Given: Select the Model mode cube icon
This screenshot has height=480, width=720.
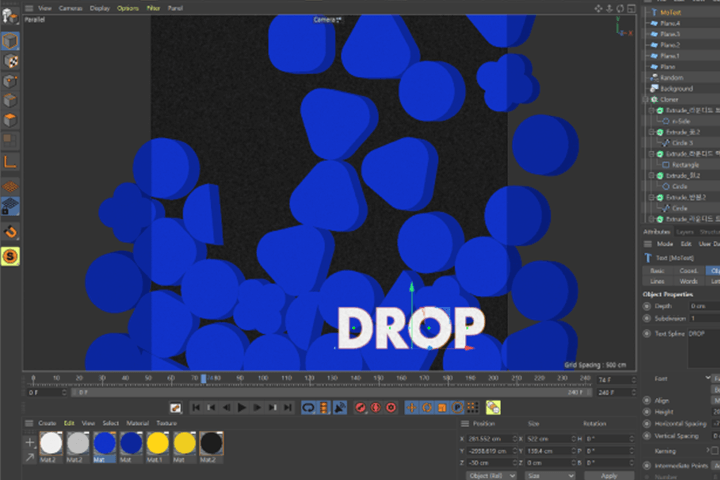Looking at the screenshot, I should (x=10, y=41).
